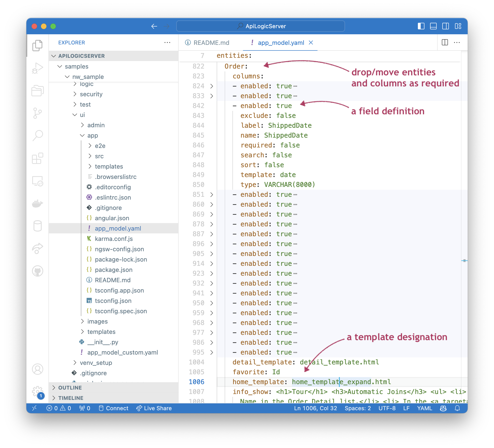494x448 pixels.
Task: Collapse the nw_sample folder
Action: click(114, 77)
